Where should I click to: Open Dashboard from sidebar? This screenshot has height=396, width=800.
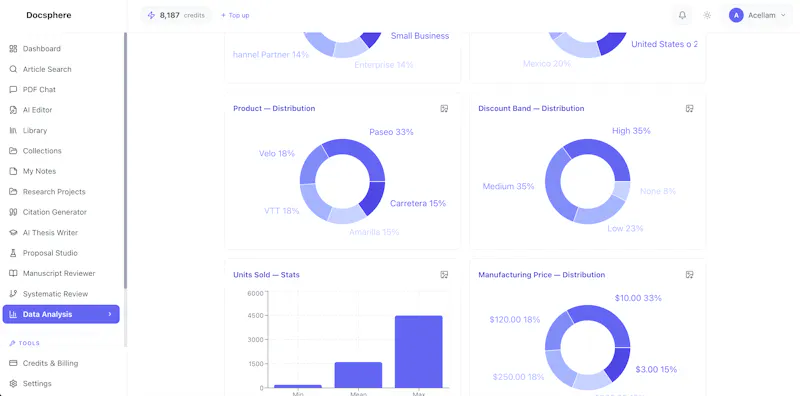(x=61, y=49)
